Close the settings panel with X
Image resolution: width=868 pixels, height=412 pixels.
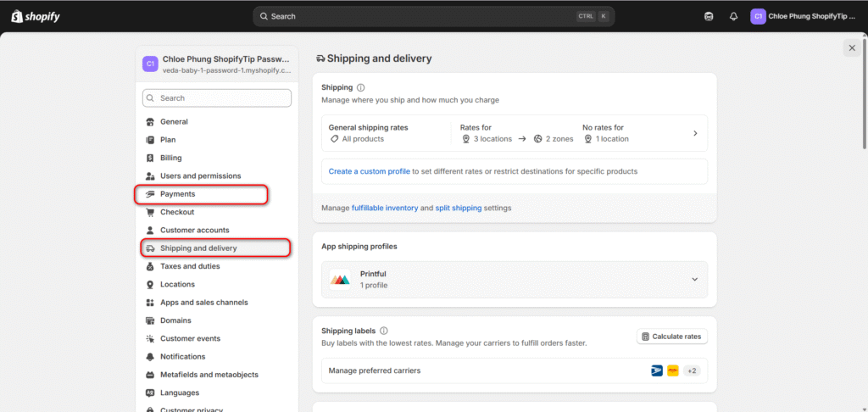[852, 48]
